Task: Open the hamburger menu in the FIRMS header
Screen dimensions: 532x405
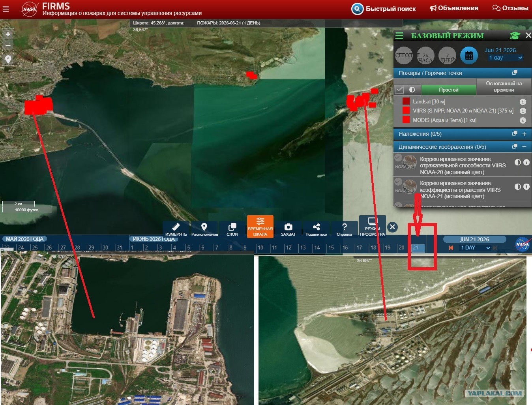Action: tap(6, 9)
